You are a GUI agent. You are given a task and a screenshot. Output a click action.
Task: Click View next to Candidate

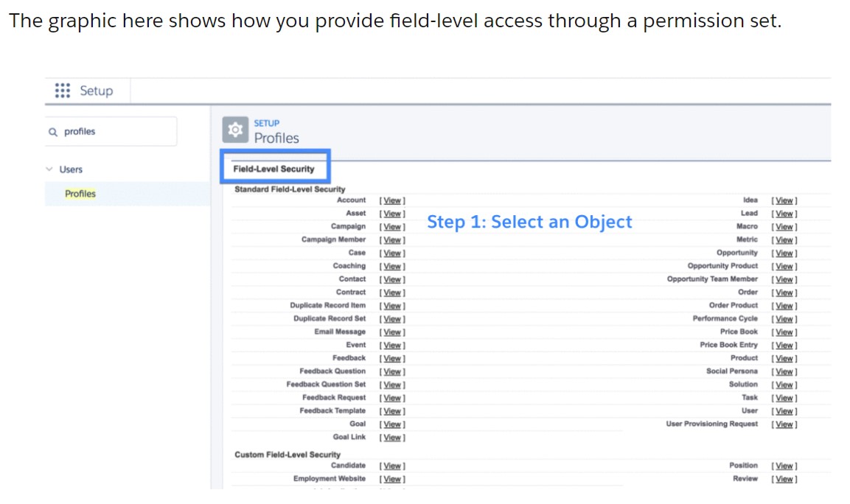tap(392, 466)
